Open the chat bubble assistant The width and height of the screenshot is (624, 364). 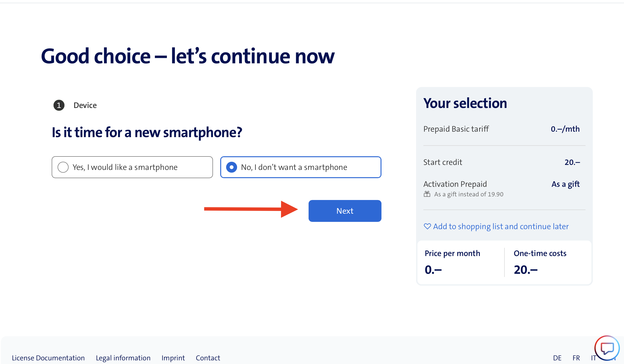tap(606, 348)
